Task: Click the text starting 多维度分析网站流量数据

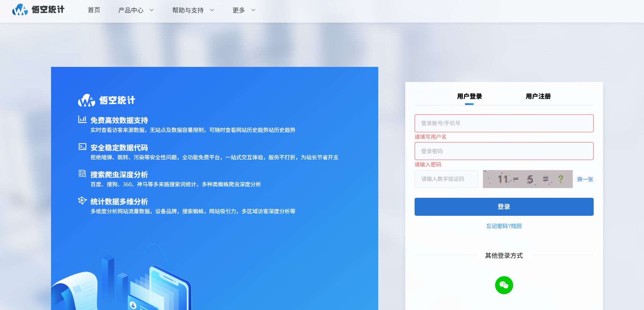Action: click(193, 211)
